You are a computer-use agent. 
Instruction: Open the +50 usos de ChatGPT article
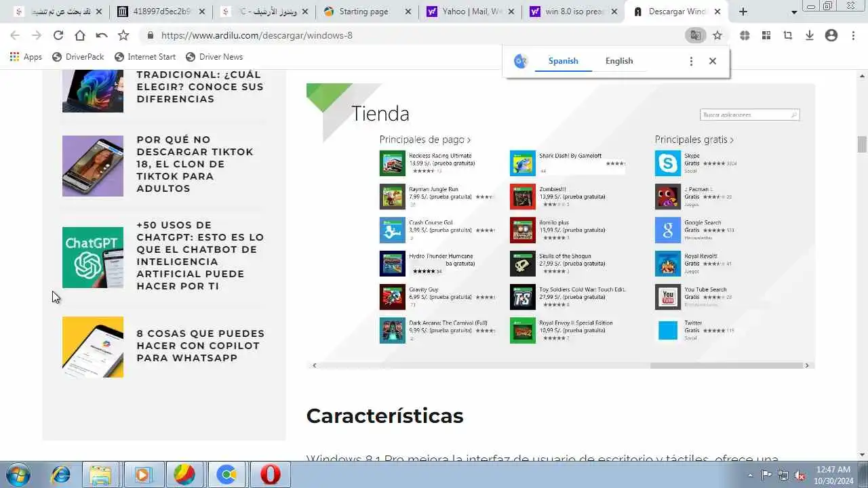pyautogui.click(x=200, y=256)
